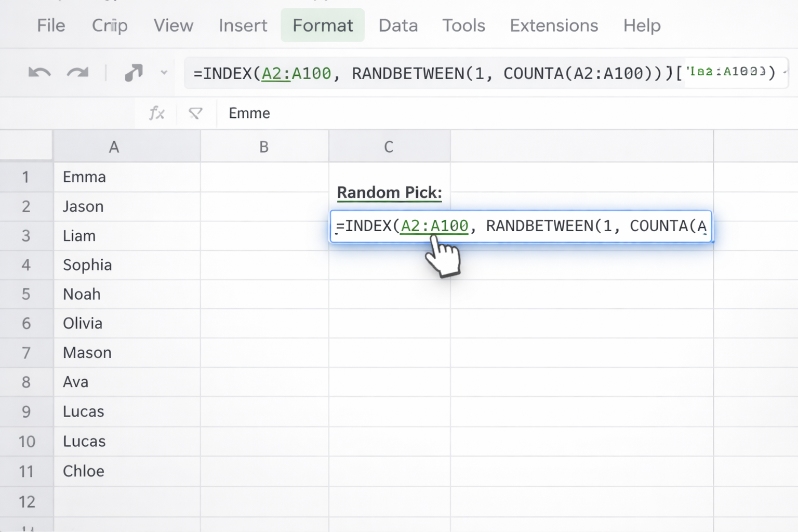Click the redo arrow icon

(x=78, y=73)
